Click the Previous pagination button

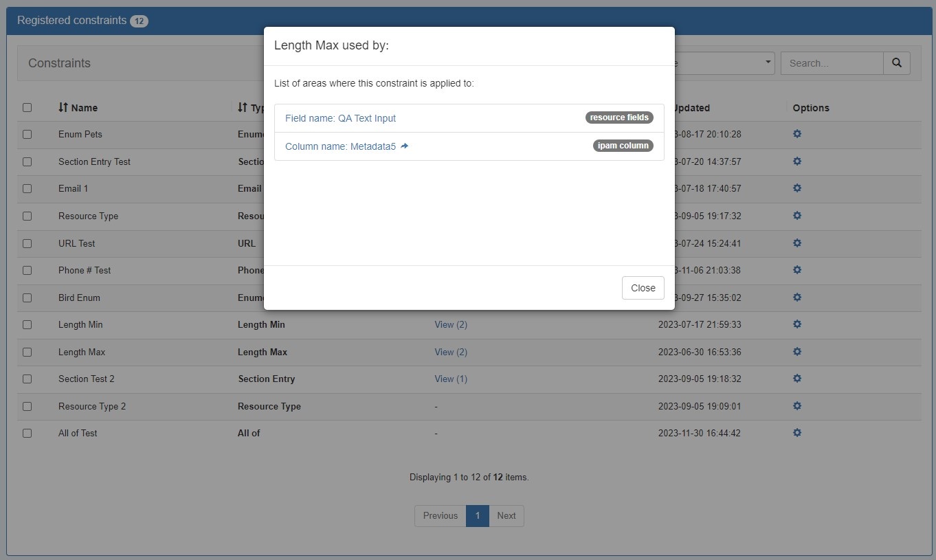(x=440, y=516)
